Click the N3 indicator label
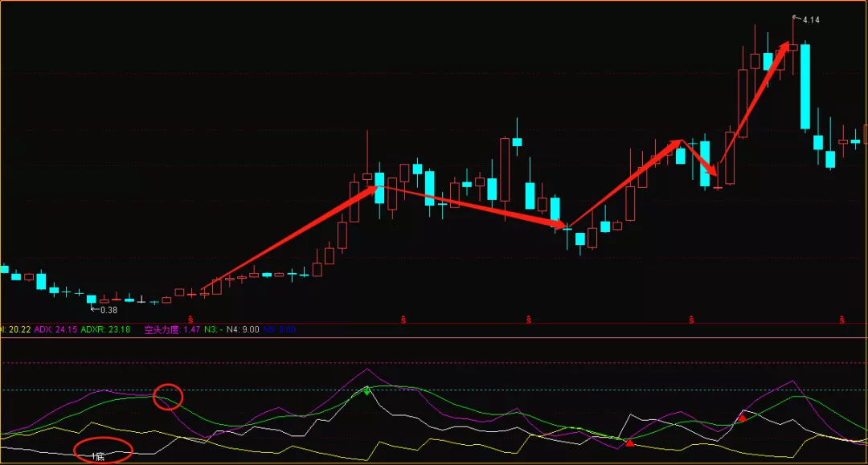Image resolution: width=868 pixels, height=465 pixels. pyautogui.click(x=214, y=329)
